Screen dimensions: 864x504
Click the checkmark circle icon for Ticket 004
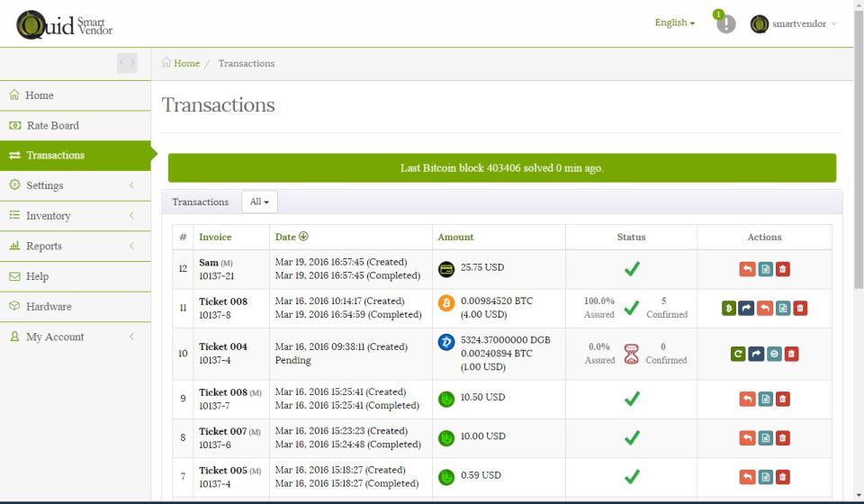(774, 354)
